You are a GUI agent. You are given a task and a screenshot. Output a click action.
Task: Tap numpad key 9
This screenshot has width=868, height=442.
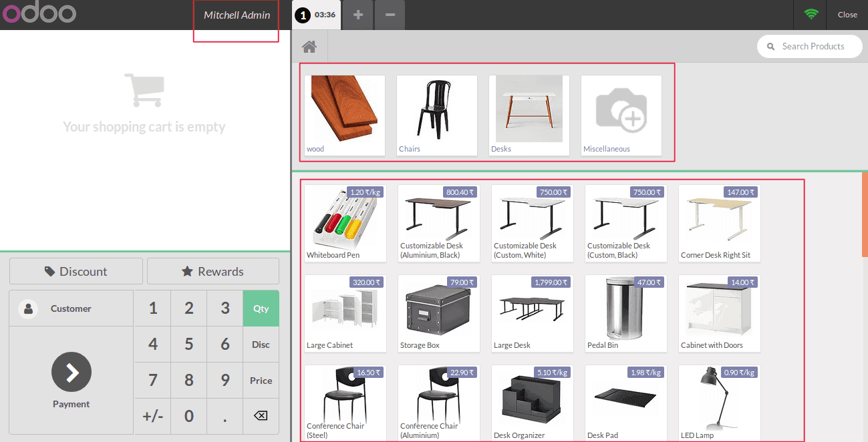click(225, 381)
